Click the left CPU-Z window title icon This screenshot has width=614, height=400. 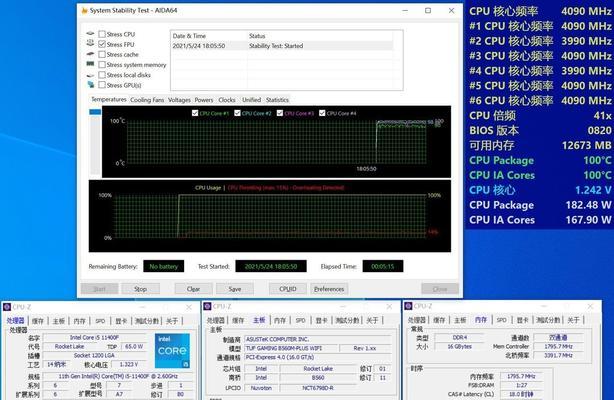(x=7, y=307)
